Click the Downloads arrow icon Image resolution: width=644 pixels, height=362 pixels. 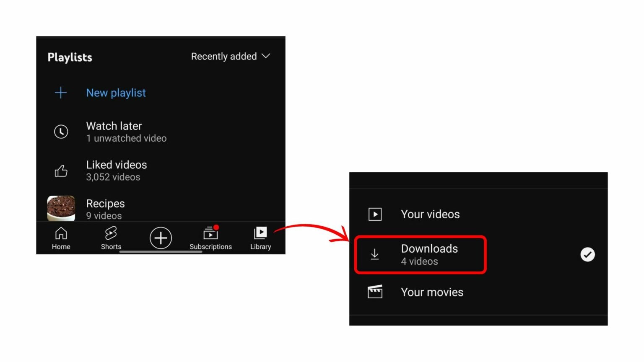coord(375,254)
